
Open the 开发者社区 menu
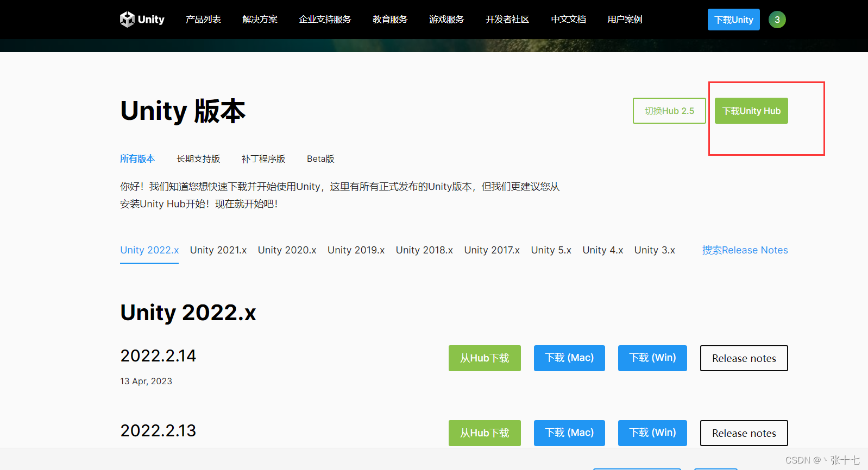pos(507,20)
